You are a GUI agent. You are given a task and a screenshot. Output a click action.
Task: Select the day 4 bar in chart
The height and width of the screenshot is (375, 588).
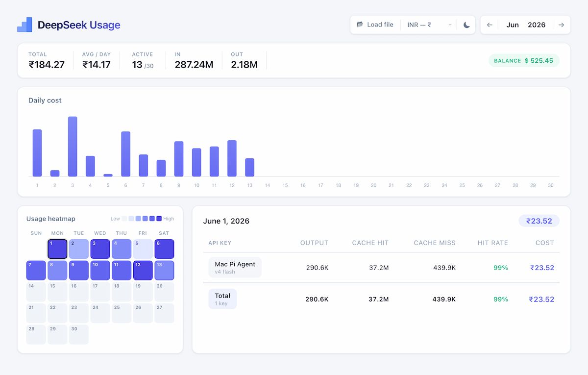(90, 166)
